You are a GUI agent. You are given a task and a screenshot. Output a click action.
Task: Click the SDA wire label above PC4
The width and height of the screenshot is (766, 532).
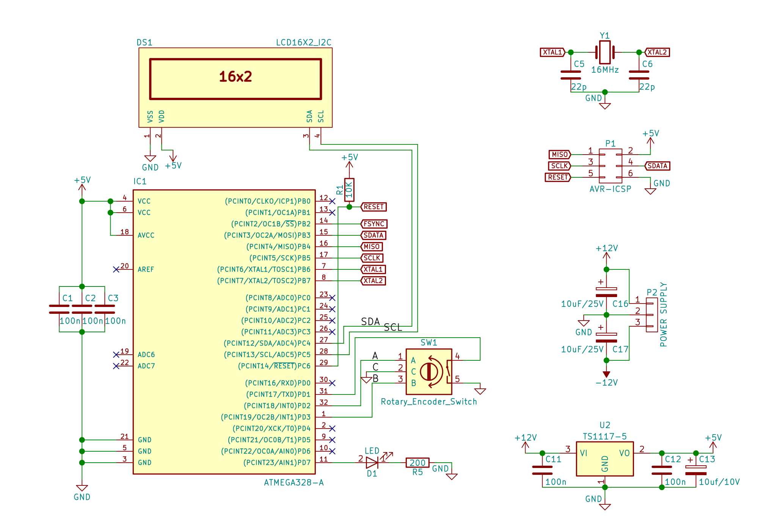370,322
